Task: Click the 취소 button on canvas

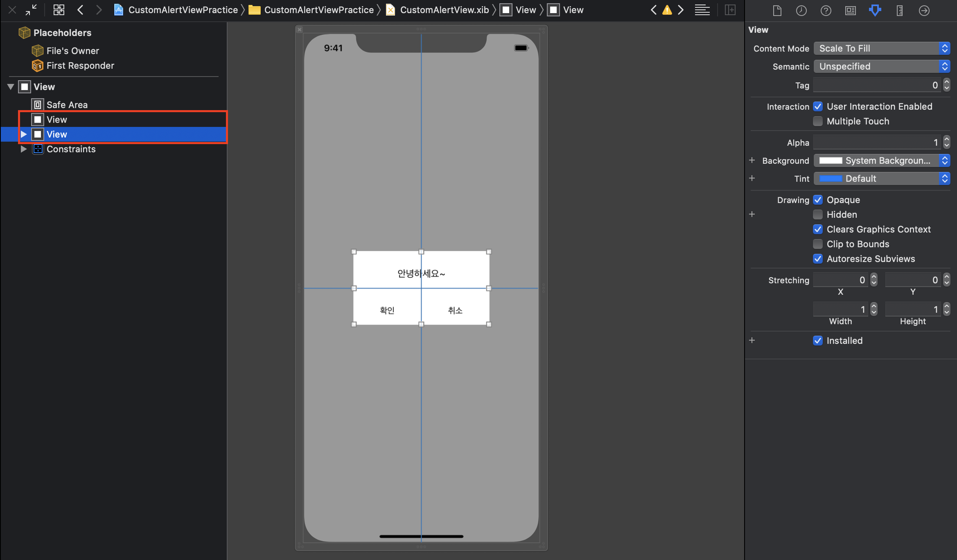Action: pyautogui.click(x=455, y=310)
